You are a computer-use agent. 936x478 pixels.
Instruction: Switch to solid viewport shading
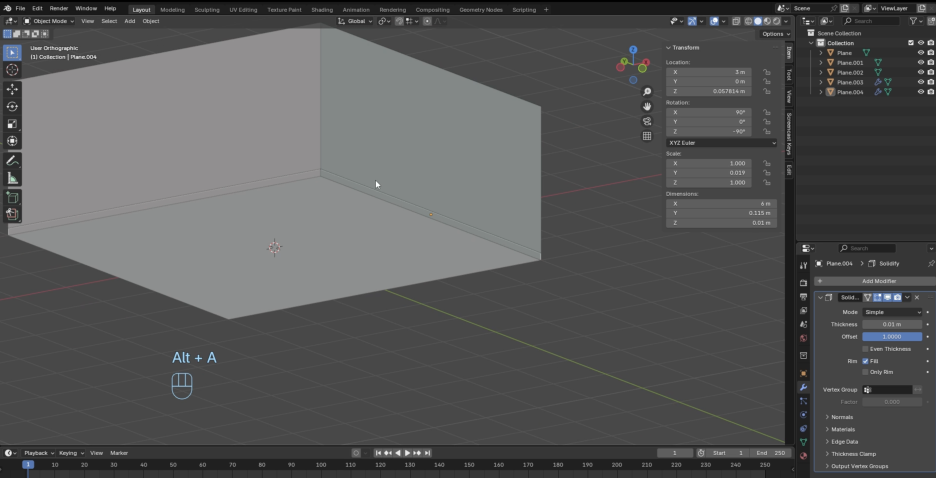click(x=758, y=21)
